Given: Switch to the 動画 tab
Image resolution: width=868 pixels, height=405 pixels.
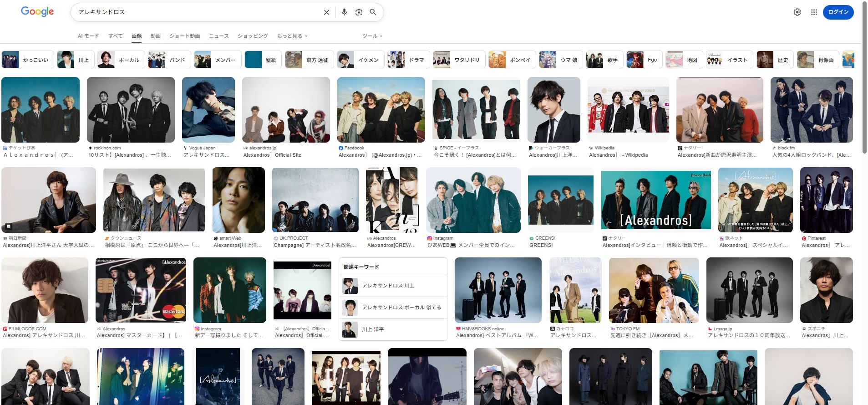Looking at the screenshot, I should [156, 36].
